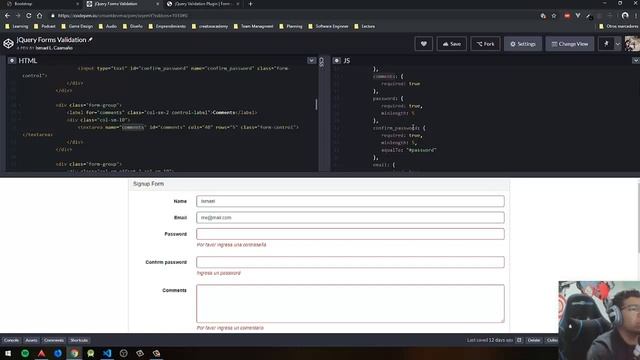This screenshot has width=640, height=360.
Task: Focus the Email input field
Action: point(350,218)
